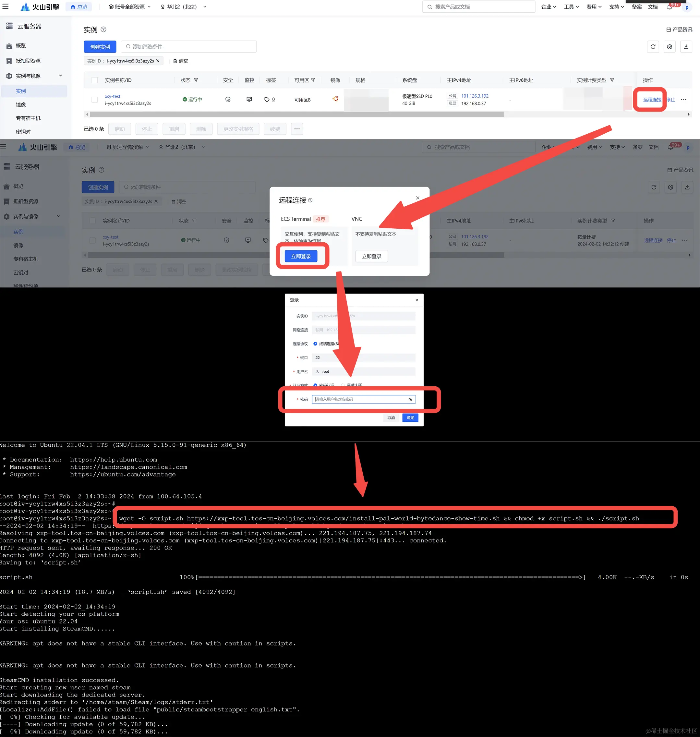The width and height of the screenshot is (700, 737).
Task: Click the 火山引擎 logo in the top console
Action: [x=40, y=7]
